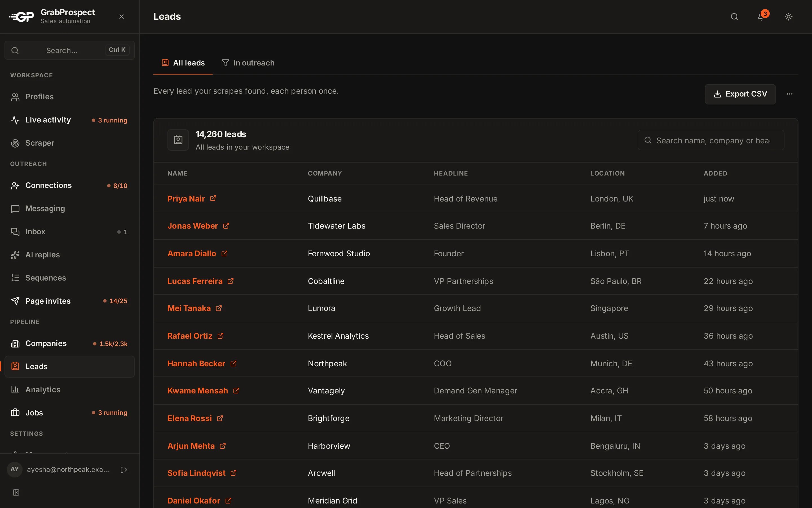Open Hannah Becker's external link icon
The height and width of the screenshot is (508, 812).
pos(233,363)
